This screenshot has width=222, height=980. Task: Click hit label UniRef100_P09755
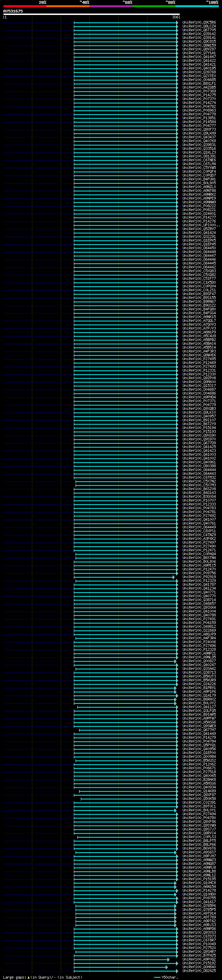tap(199, 898)
